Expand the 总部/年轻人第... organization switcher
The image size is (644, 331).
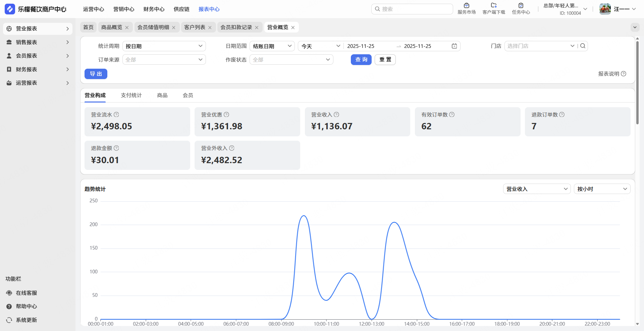point(585,9)
